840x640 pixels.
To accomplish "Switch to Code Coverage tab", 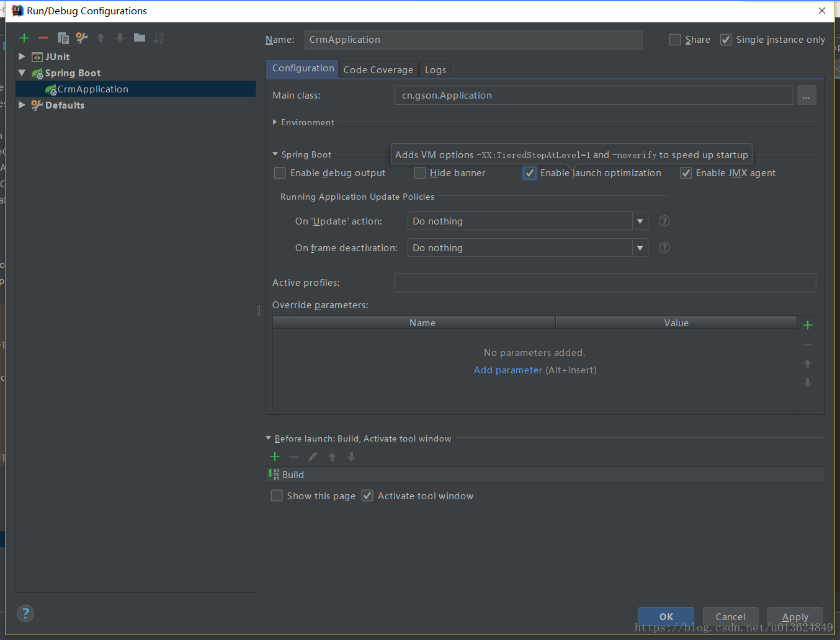I will click(378, 70).
